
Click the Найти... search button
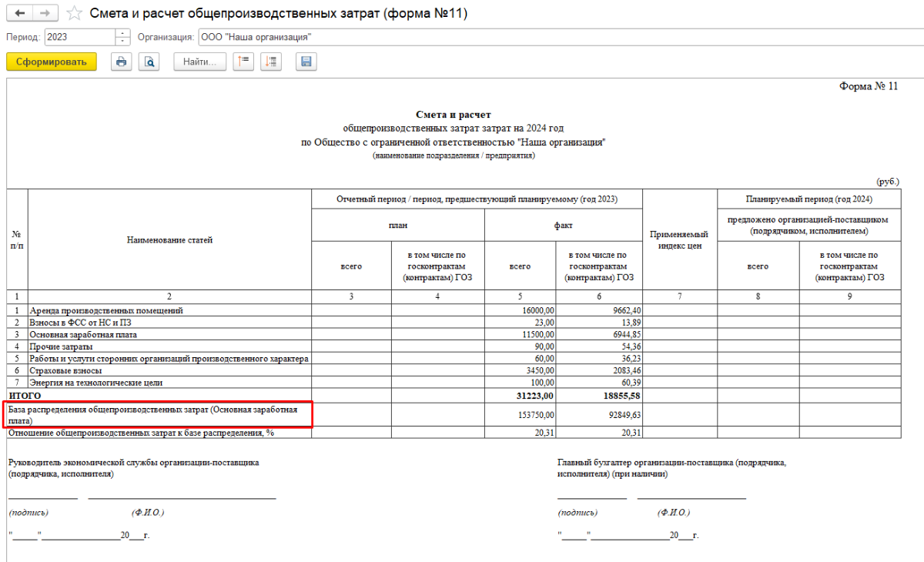point(199,62)
